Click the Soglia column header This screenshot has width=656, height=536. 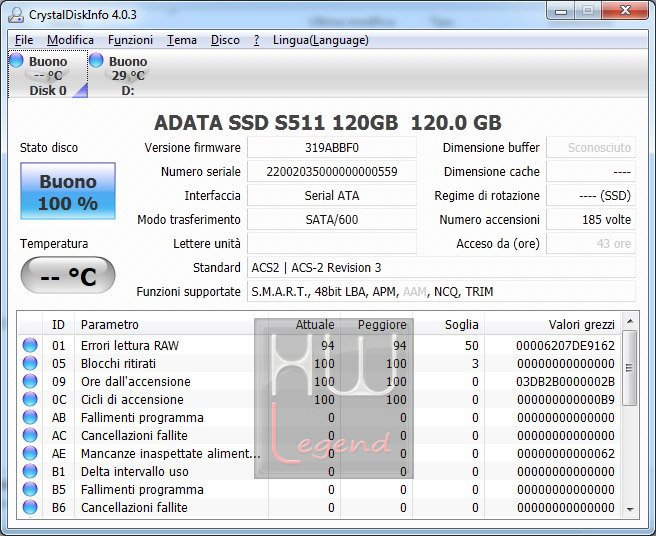tap(448, 324)
